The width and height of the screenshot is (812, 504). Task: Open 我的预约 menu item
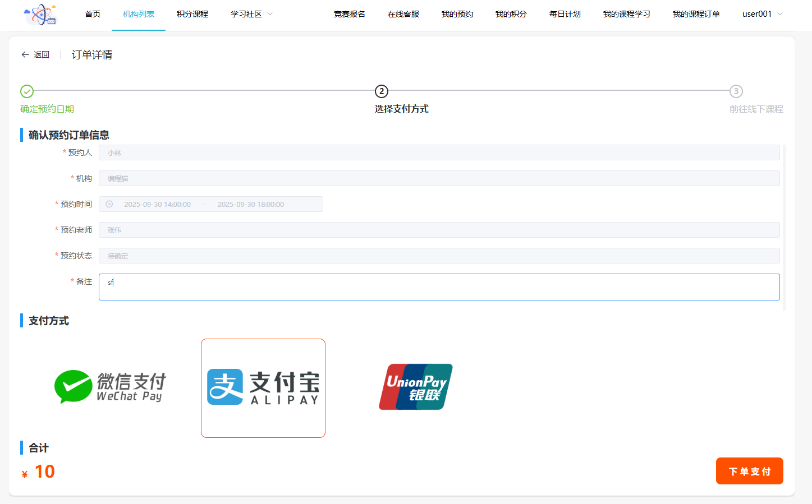pos(457,14)
